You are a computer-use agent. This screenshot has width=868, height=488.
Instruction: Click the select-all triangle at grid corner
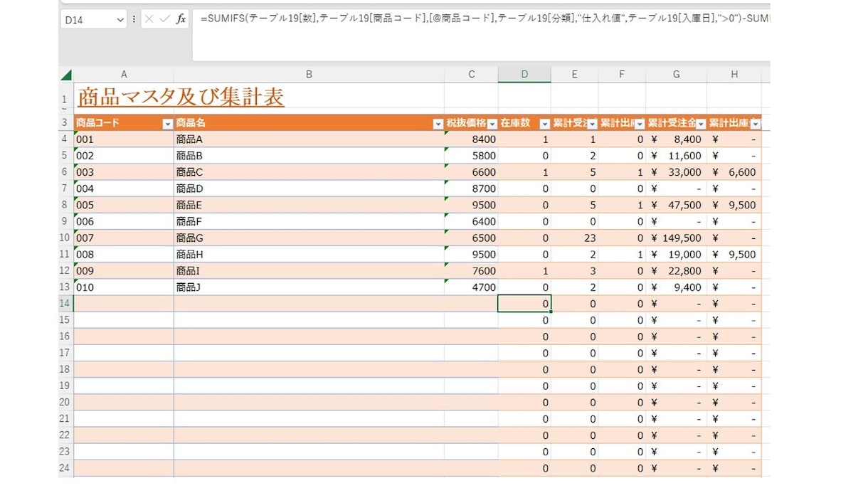tap(66, 75)
